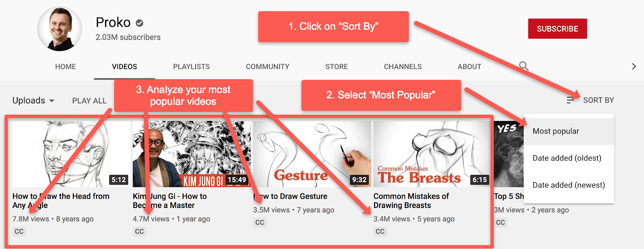This screenshot has width=644, height=249.
Task: Click the Sort By lines icon
Action: (x=570, y=100)
